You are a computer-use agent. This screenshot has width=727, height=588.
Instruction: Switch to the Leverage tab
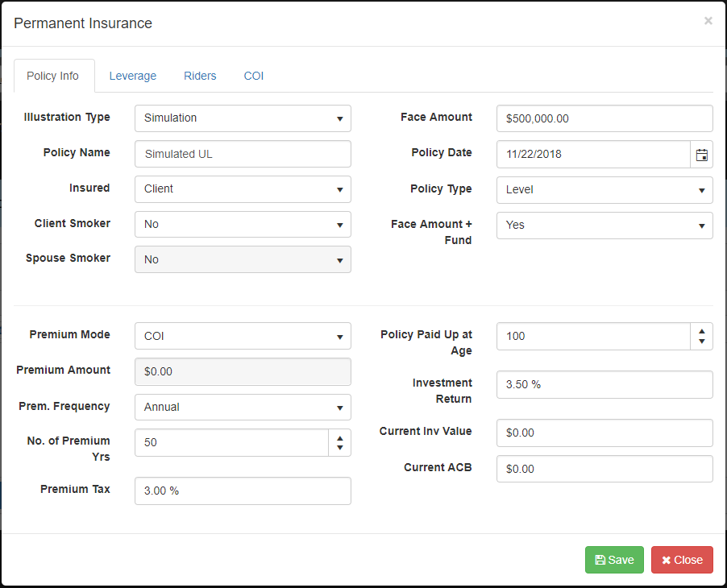133,76
